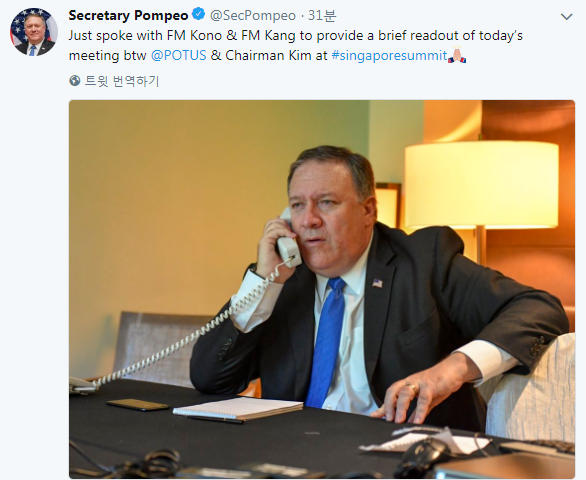Screen dimensions: 586x480
Task: Open Secretary Pompeo's profile avatar
Action: click(33, 32)
